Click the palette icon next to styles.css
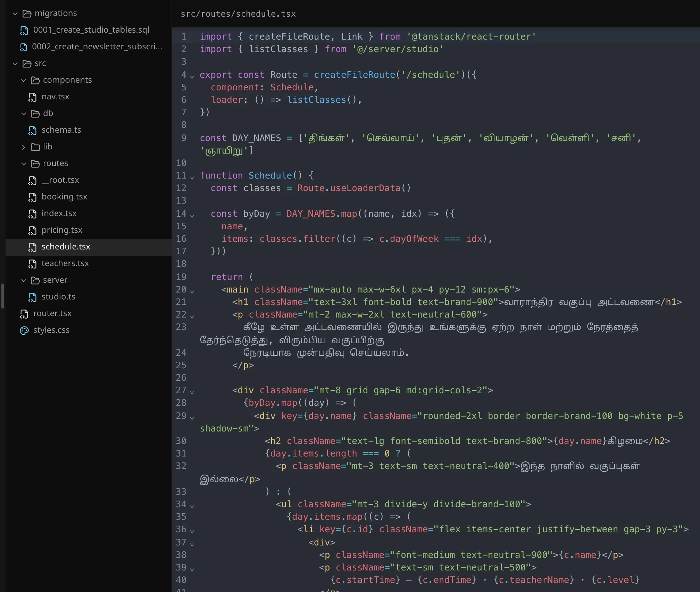This screenshot has height=592, width=700. pos(24,330)
